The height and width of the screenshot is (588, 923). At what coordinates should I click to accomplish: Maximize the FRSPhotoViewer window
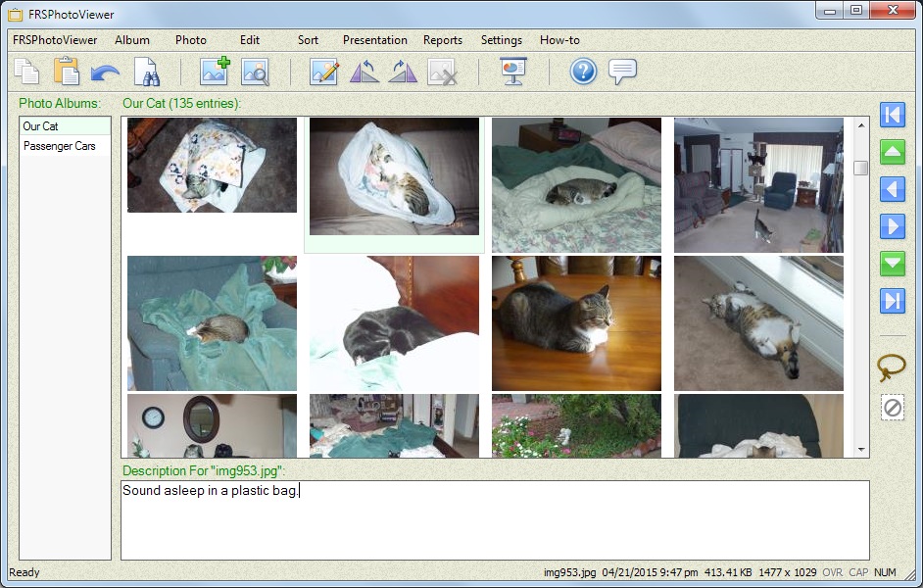coord(856,10)
